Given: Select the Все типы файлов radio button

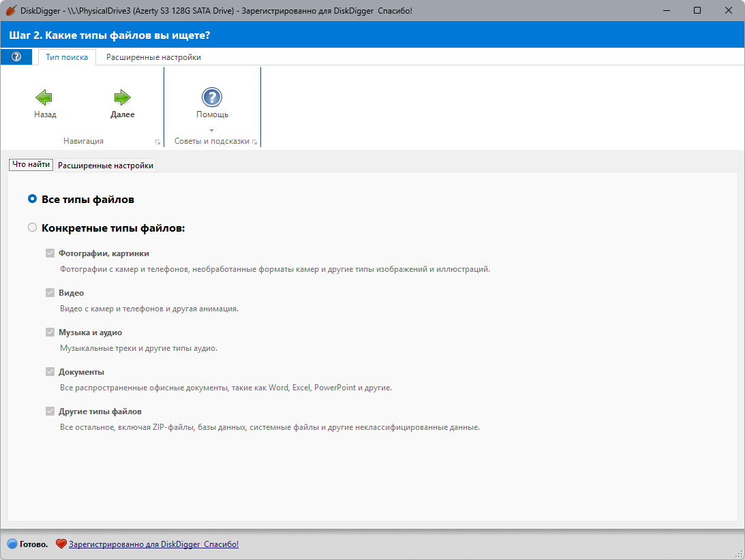Looking at the screenshot, I should [32, 199].
